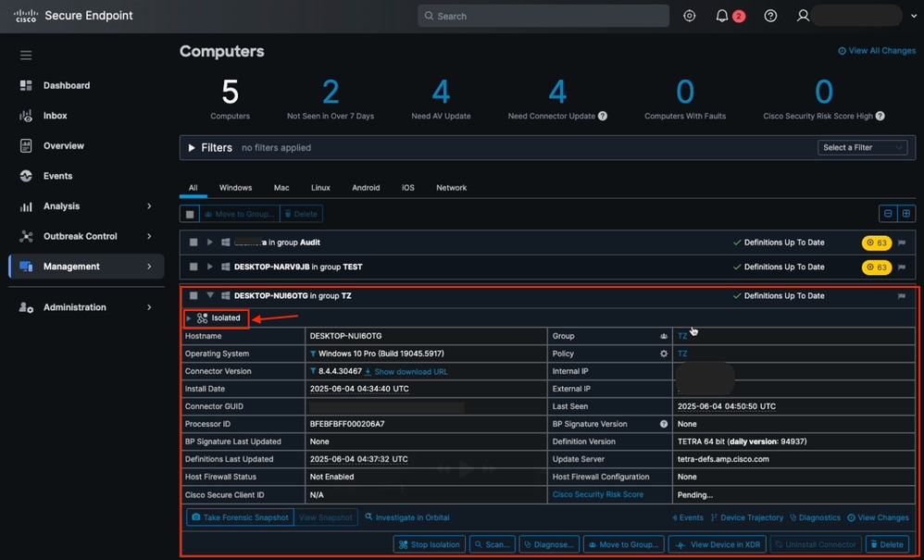
Task: Expand the Analysis sidebar submenu
Action: [149, 206]
